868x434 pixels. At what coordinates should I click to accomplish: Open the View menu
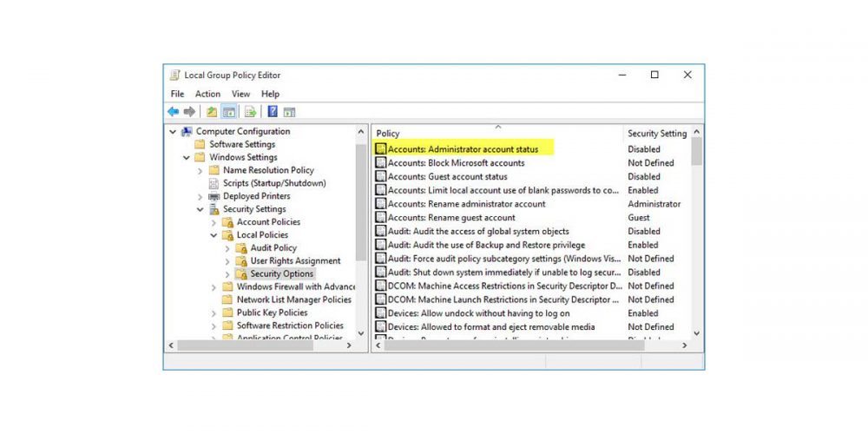tap(240, 94)
